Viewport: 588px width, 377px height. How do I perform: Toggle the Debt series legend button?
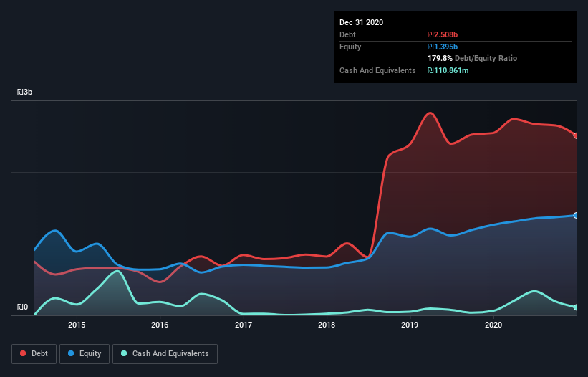click(x=34, y=354)
